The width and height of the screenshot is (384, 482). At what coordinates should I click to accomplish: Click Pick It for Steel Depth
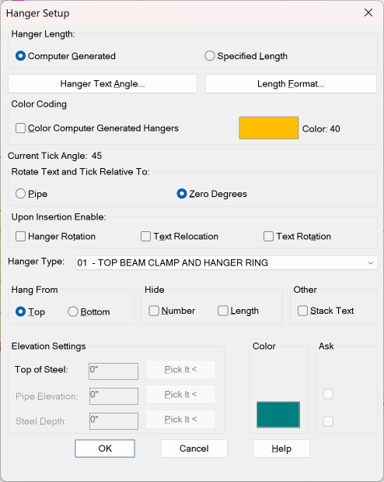181,419
